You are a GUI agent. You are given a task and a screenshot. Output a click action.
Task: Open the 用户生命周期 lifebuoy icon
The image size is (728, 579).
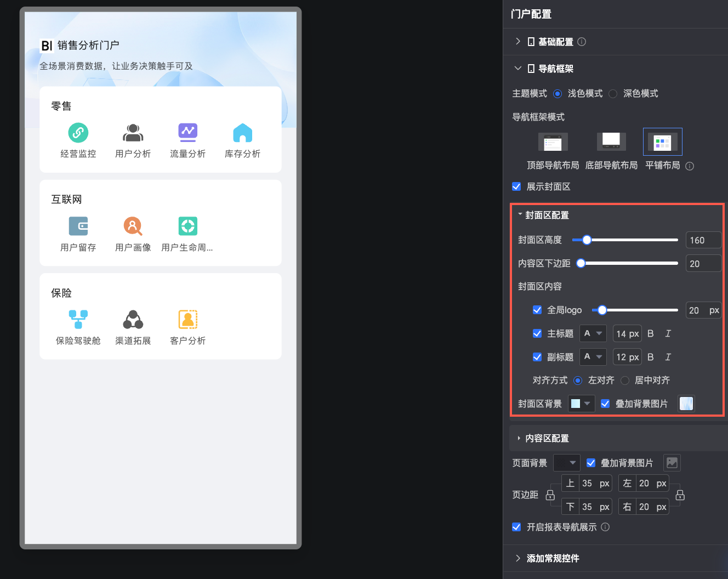click(x=188, y=226)
